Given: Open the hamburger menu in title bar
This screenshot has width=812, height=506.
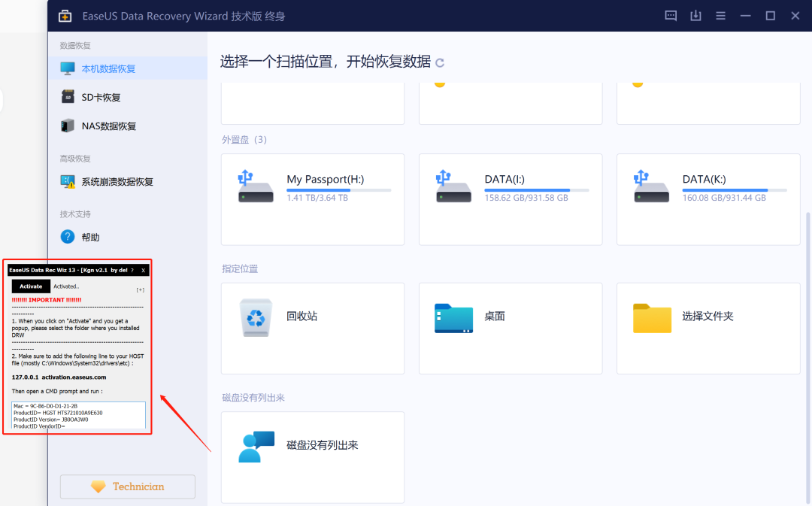Looking at the screenshot, I should point(720,16).
